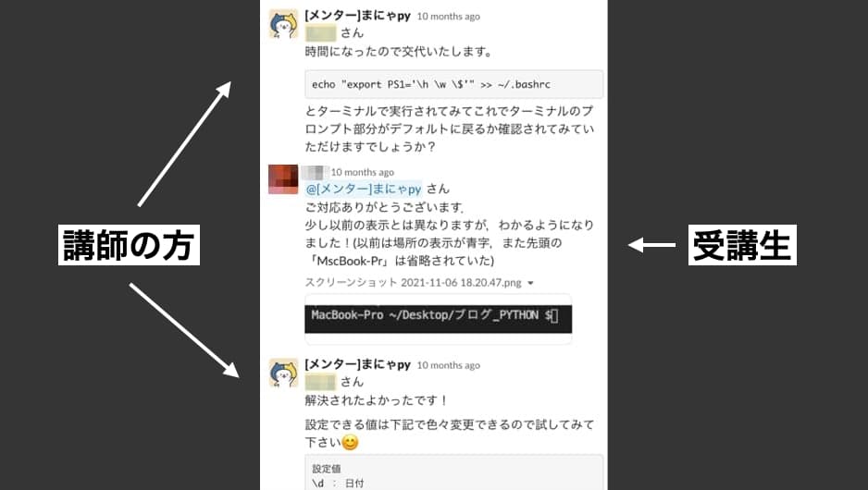Click the smiling emoji after 下さい
The image size is (868, 490).
click(351, 443)
